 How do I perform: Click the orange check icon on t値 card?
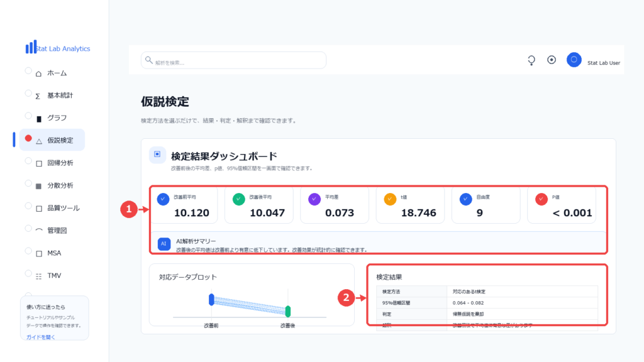[390, 199]
